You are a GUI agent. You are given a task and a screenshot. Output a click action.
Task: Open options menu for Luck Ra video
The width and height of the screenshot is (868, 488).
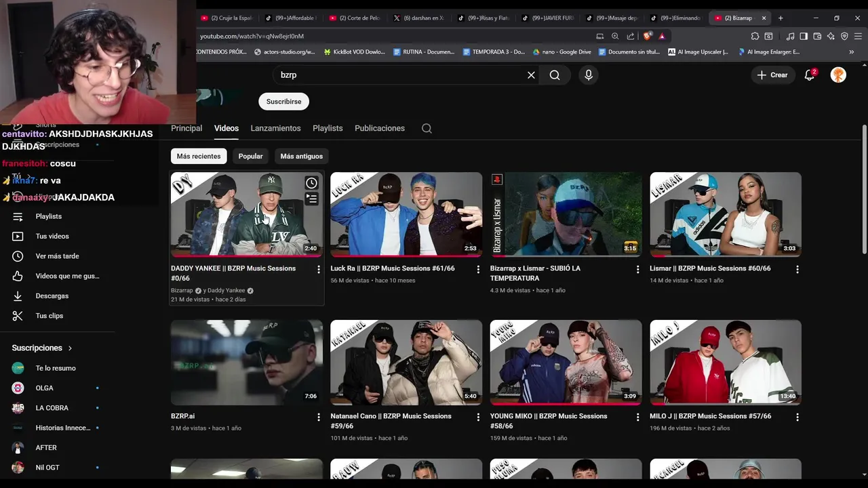(x=478, y=269)
